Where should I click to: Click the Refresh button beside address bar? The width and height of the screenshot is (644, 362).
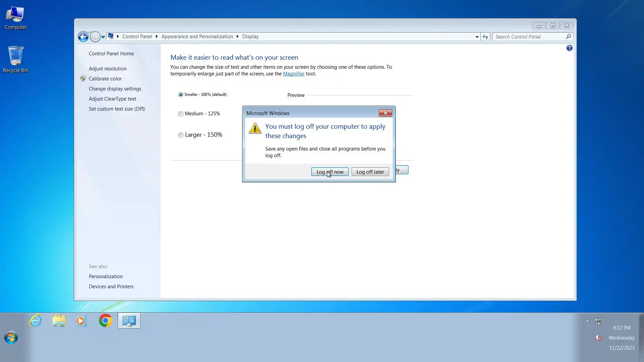coord(485,37)
